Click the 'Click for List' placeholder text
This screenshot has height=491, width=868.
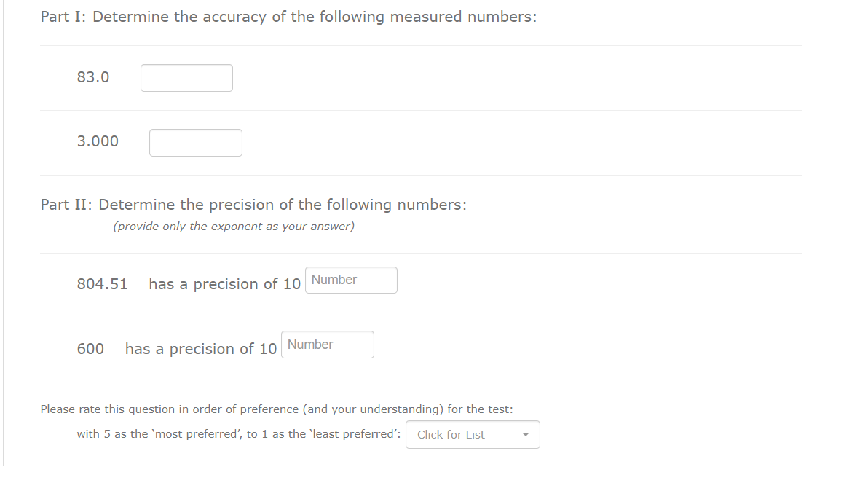451,434
